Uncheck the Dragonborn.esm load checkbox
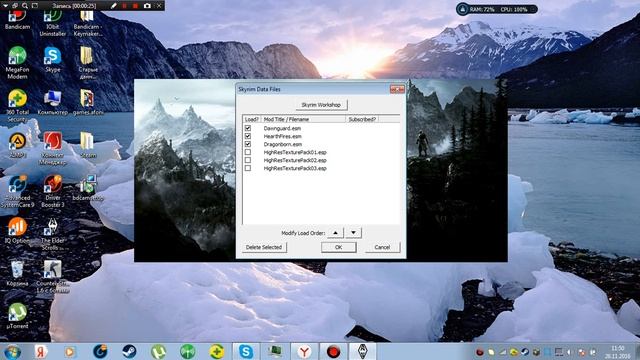Viewport: 640px width, 360px height. coord(248,144)
